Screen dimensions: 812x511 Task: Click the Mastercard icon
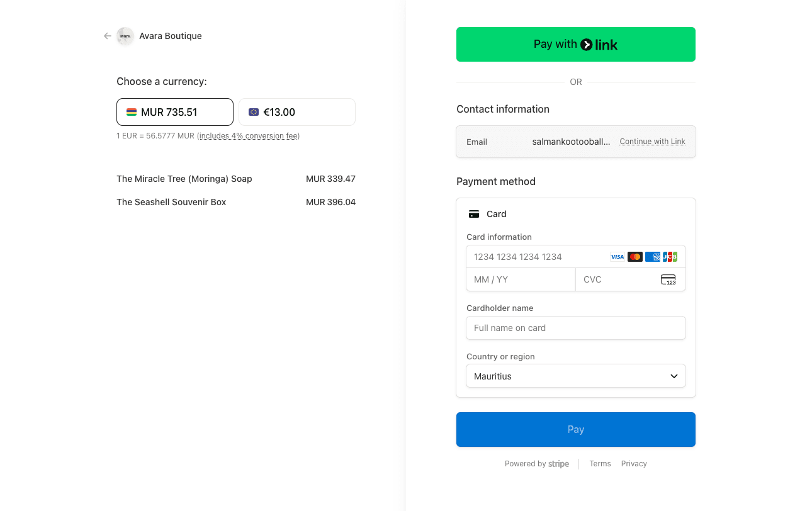click(x=634, y=257)
